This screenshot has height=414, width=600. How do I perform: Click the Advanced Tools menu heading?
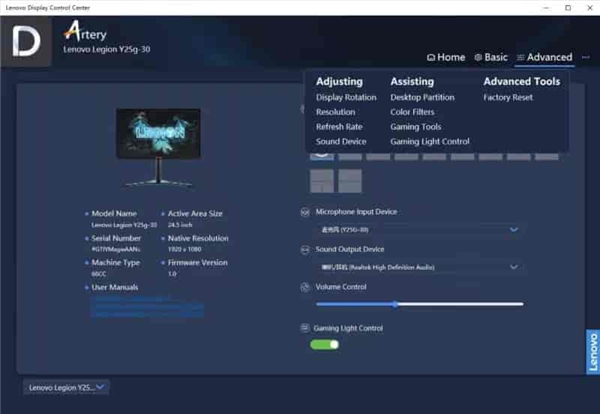tap(522, 81)
